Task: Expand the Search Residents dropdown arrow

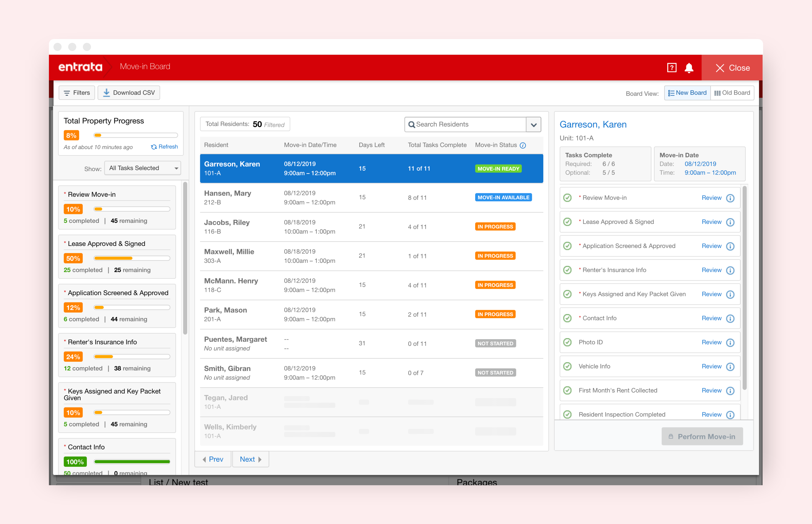Action: click(x=533, y=124)
